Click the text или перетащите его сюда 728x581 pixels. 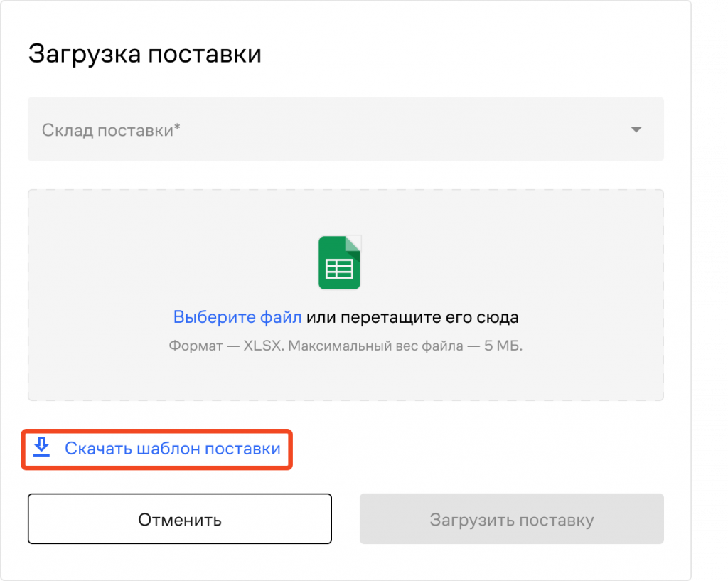(412, 317)
